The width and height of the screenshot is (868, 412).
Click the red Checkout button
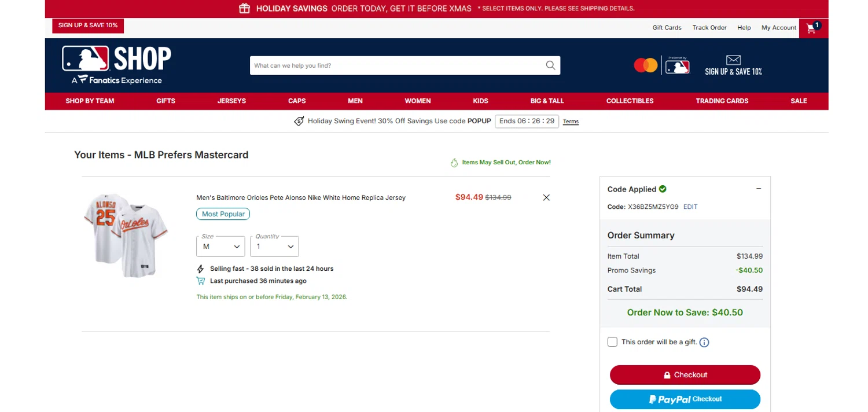tap(685, 375)
